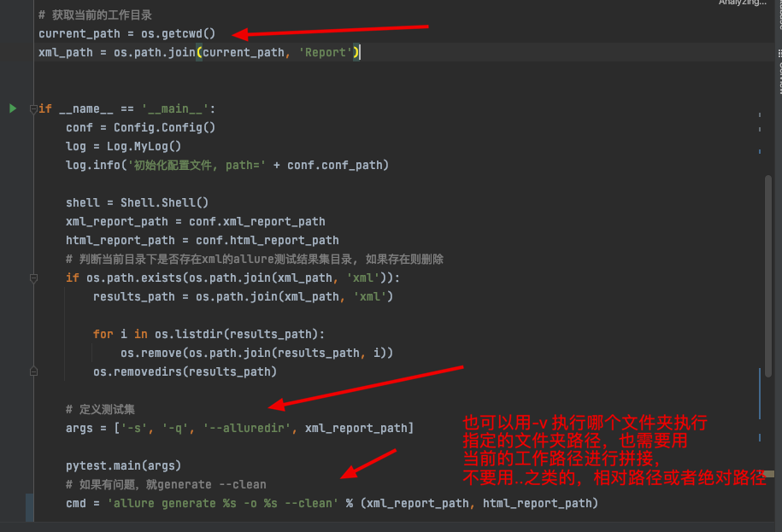This screenshot has width=782, height=532.
Task: Click the '--alluredir' string in args
Action: click(246, 429)
